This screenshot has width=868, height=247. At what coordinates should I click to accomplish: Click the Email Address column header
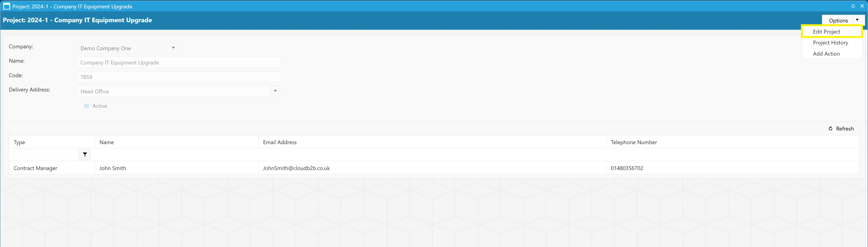point(432,142)
